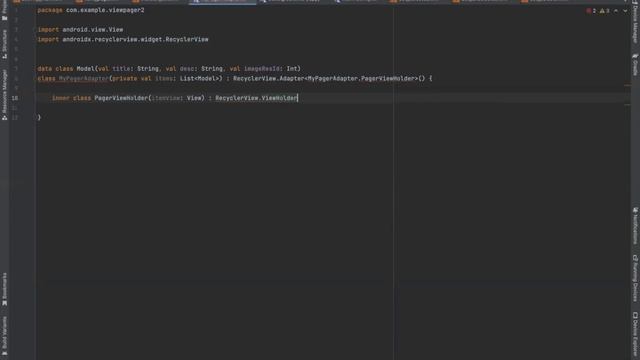Click the PagerViewHolder inner class name

(x=121, y=98)
